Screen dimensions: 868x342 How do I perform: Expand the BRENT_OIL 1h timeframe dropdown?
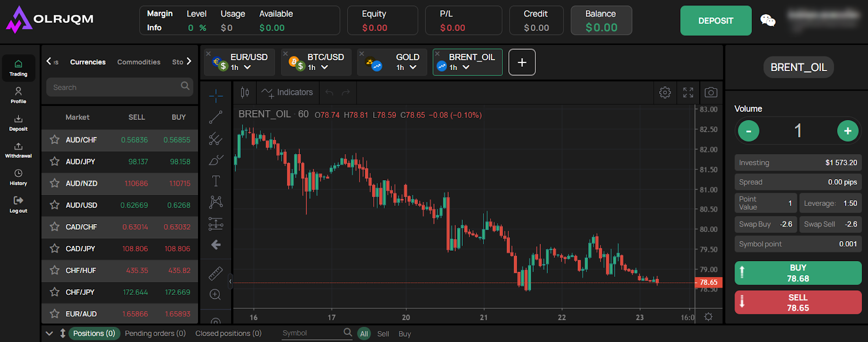click(466, 68)
